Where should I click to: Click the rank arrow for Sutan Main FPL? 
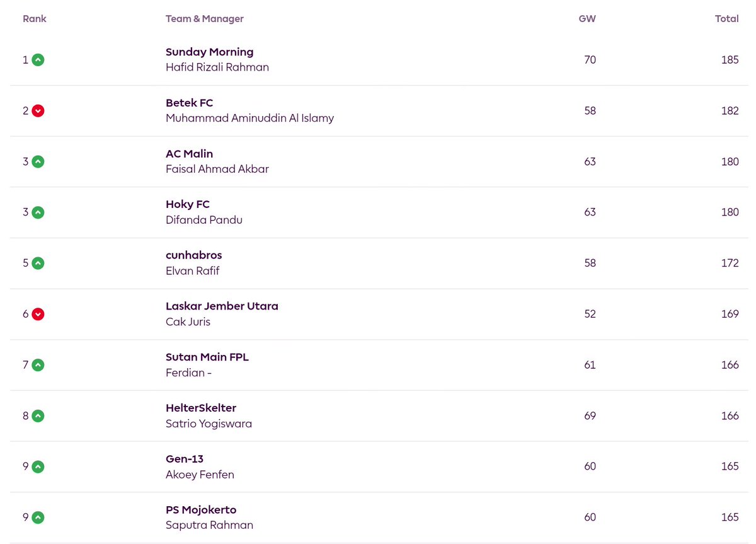pyautogui.click(x=38, y=365)
